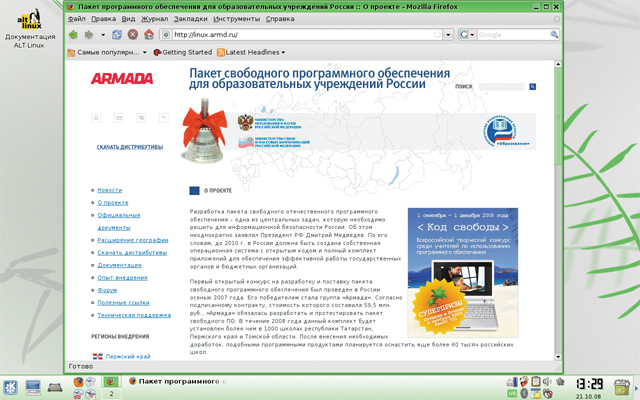Click the US keyboard layout indicator
Screen dimensions: 640x400
coord(512,393)
